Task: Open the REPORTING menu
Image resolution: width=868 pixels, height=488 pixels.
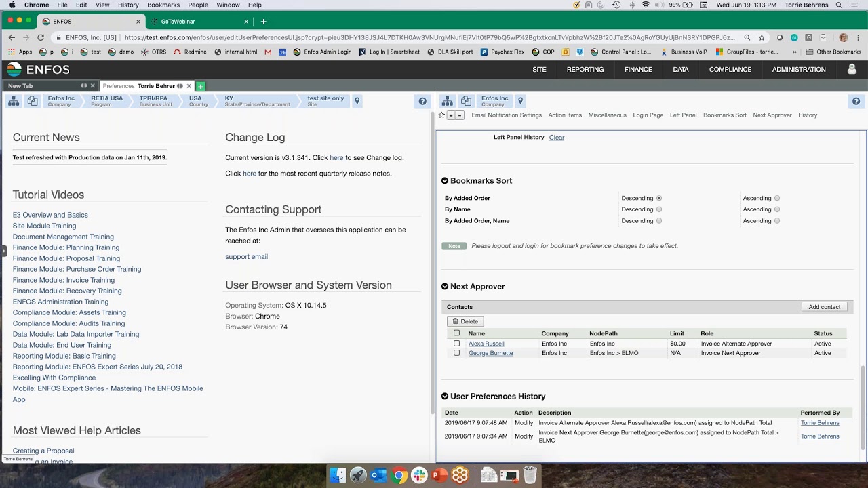Action: (585, 69)
